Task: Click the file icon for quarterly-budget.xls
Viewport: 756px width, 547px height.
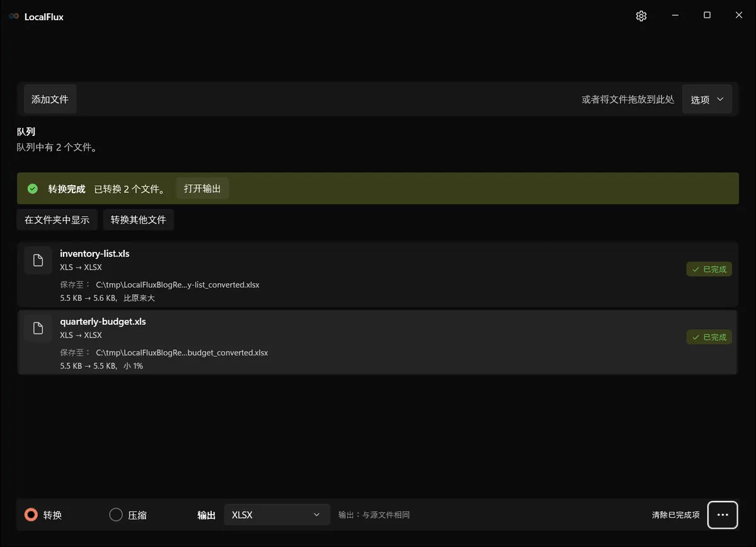Action: pyautogui.click(x=38, y=328)
